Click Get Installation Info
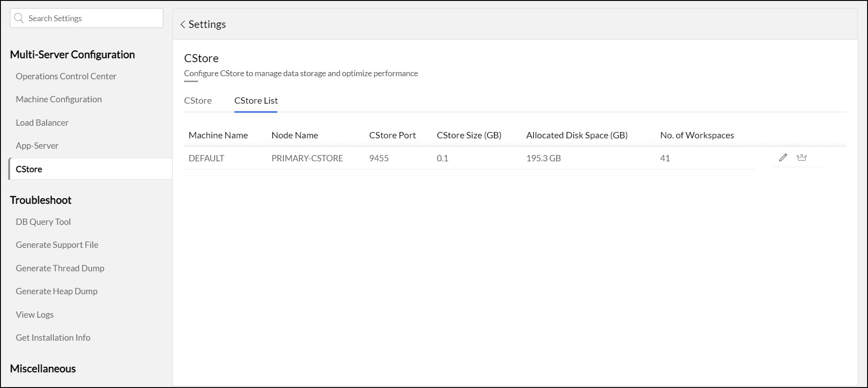 (x=53, y=338)
